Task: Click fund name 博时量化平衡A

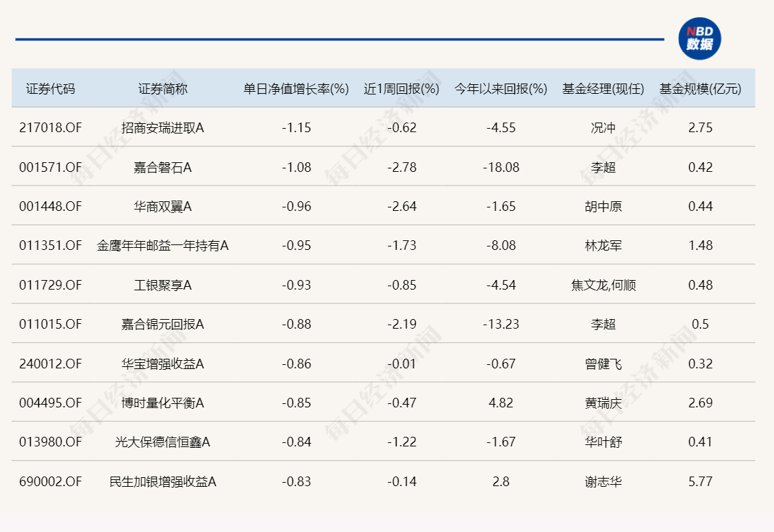Action: [162, 403]
